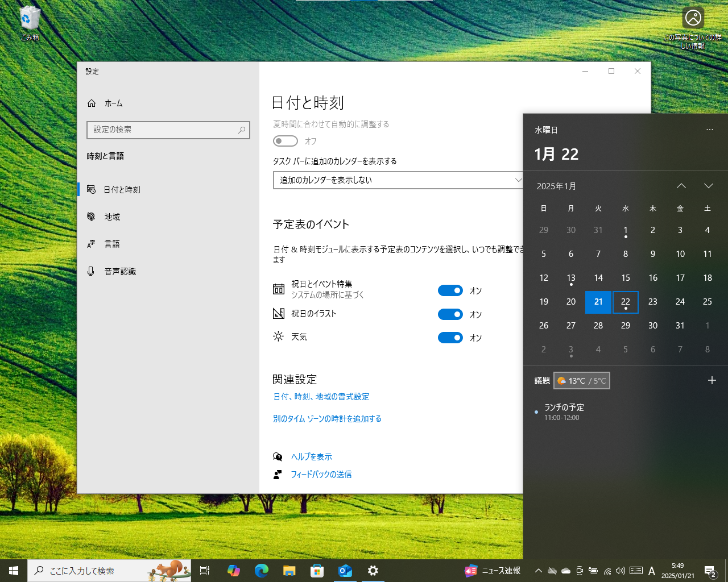Click the plus icon to add an agenda event
Viewport: 728px width, 582px height.
point(712,380)
